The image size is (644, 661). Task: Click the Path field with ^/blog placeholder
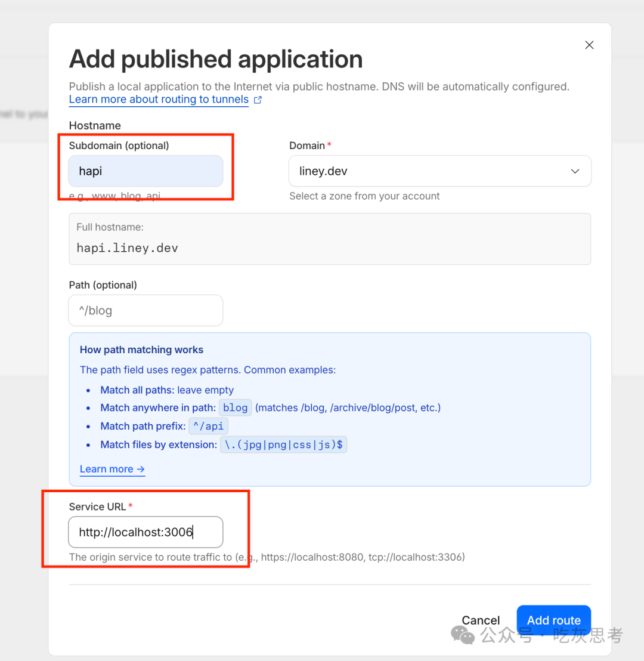pos(146,310)
